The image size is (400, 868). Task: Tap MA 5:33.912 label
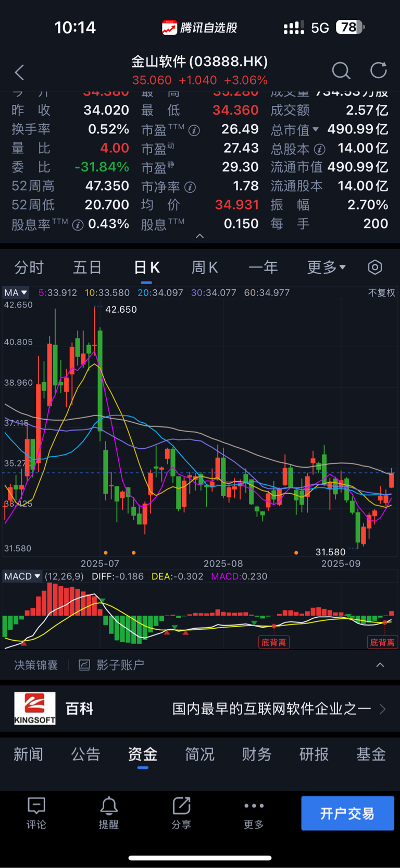58,293
